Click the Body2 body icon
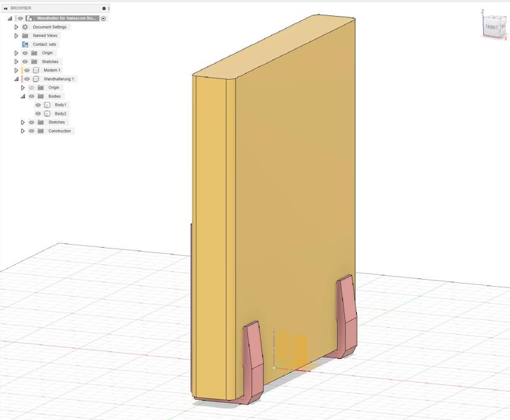Screen dimensions: 510x420 point(47,114)
